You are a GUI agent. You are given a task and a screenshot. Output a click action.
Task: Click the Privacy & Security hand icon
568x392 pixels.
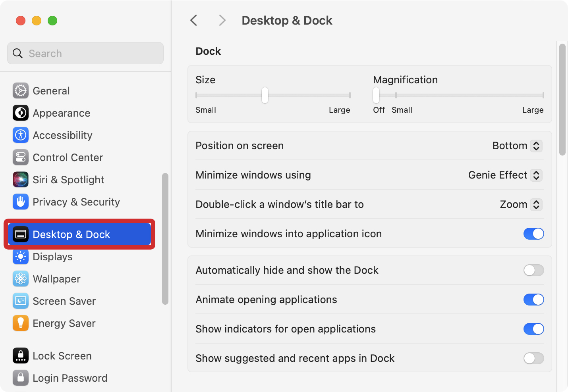(21, 202)
